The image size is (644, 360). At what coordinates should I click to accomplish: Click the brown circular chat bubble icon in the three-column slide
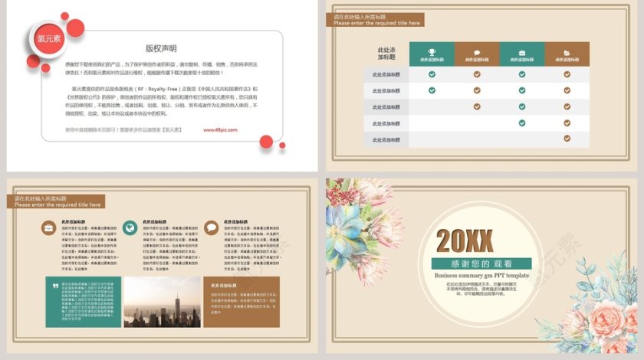[211, 227]
